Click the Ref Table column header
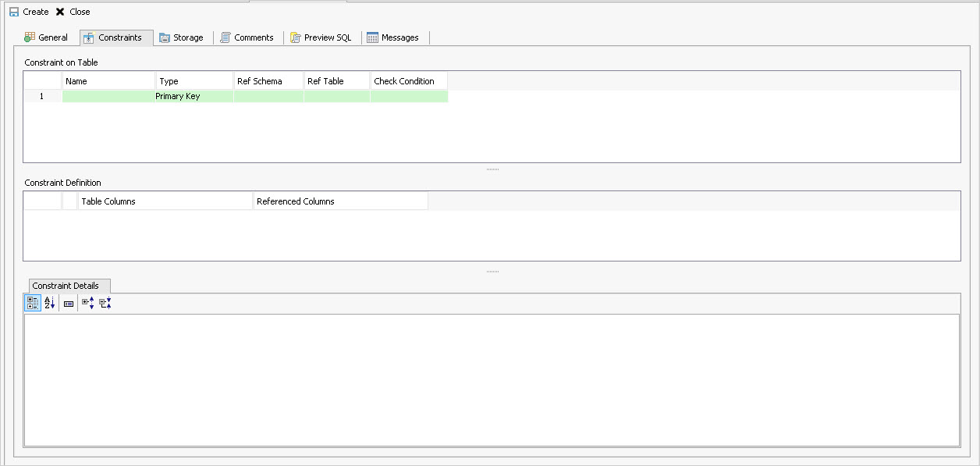 [x=337, y=81]
